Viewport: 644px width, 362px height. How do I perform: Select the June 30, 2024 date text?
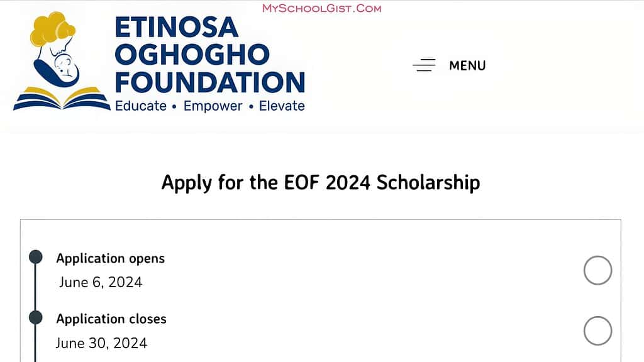pos(101,343)
